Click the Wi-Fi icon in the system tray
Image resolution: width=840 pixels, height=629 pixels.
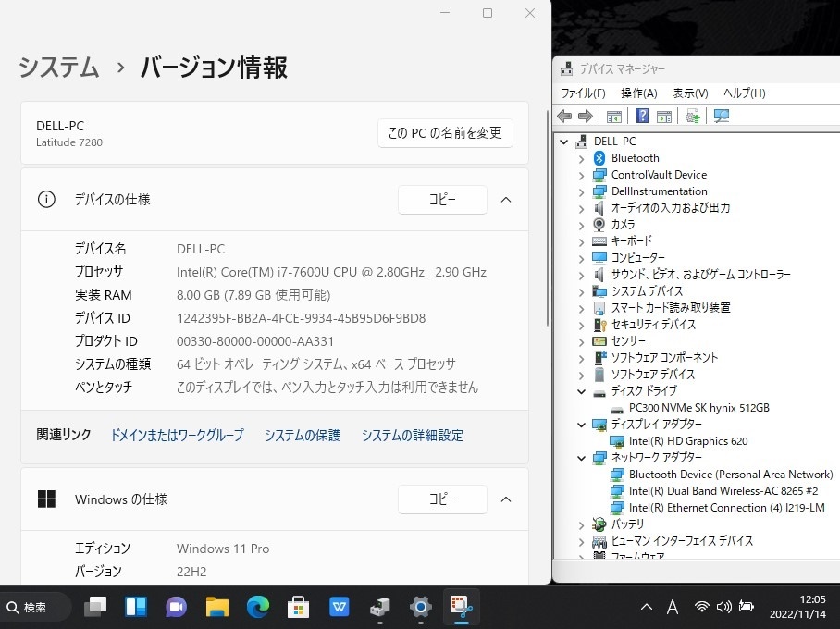coord(702,607)
